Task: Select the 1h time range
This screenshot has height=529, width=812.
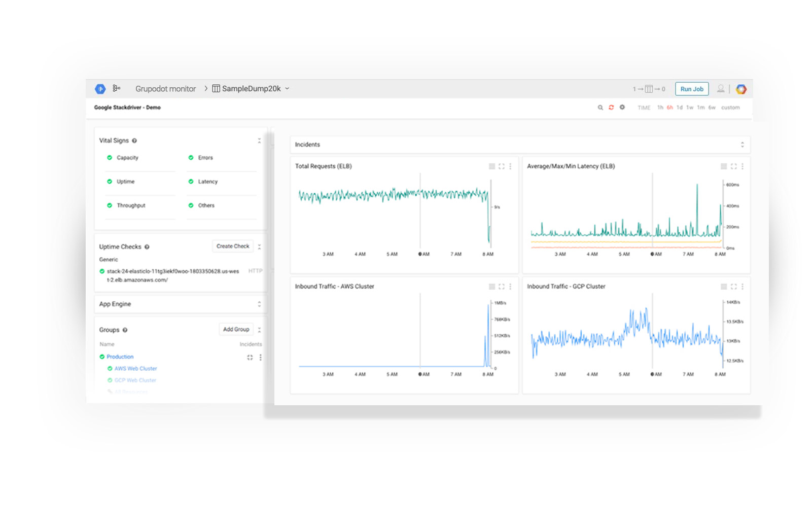Action: (x=660, y=108)
